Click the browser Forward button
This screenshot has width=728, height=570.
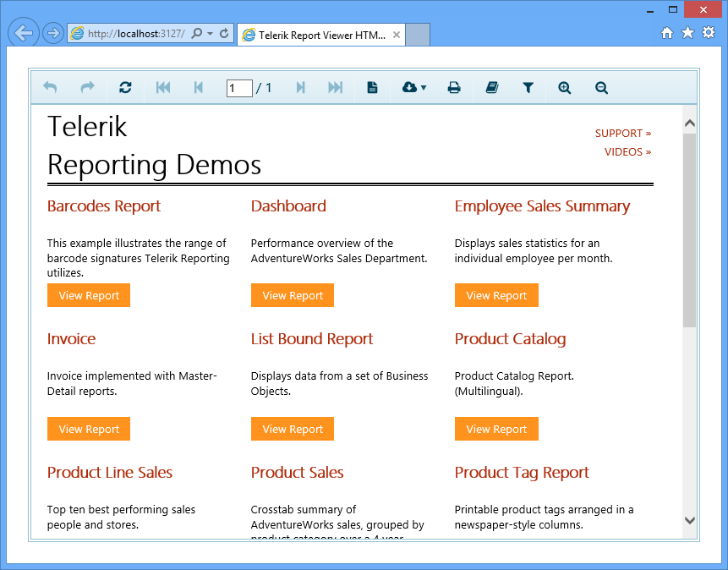click(x=53, y=33)
